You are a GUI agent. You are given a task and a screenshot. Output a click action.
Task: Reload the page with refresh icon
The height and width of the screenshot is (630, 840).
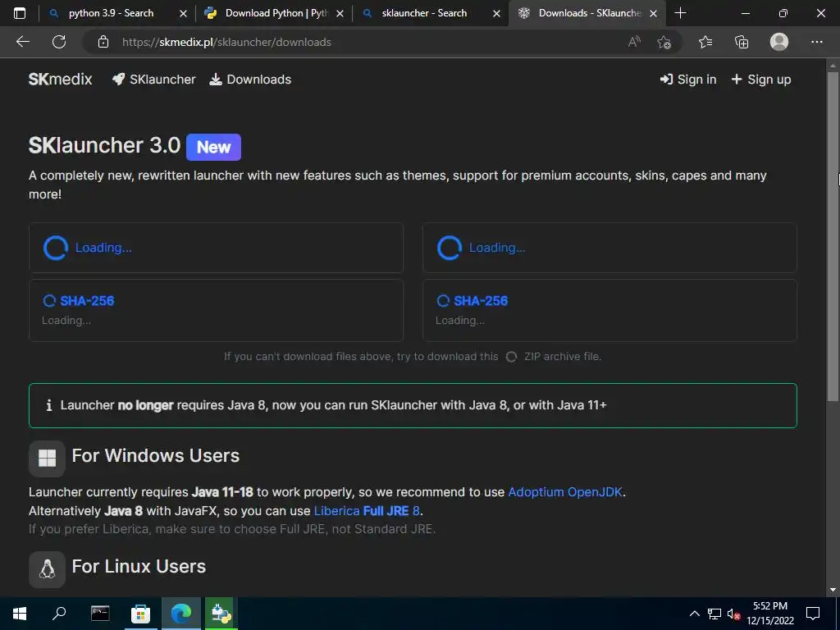click(59, 42)
